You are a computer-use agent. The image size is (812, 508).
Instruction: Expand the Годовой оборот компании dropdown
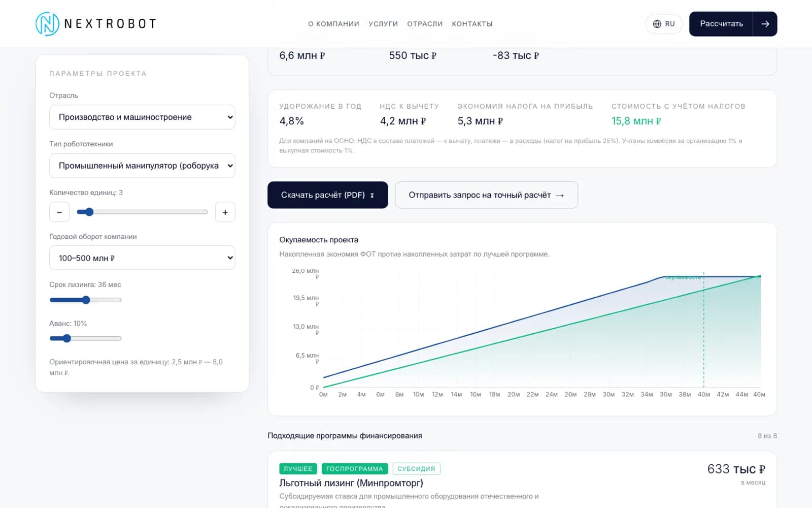[x=142, y=258]
